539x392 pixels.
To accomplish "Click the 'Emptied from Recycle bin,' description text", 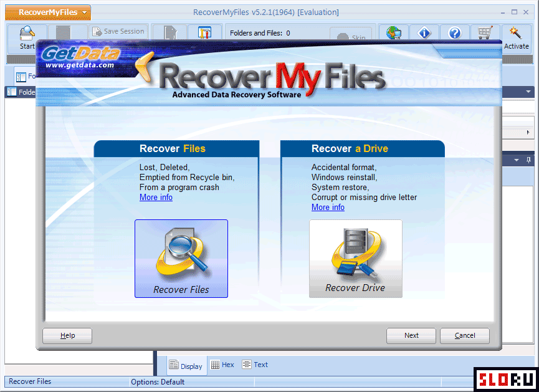I will tap(187, 178).
